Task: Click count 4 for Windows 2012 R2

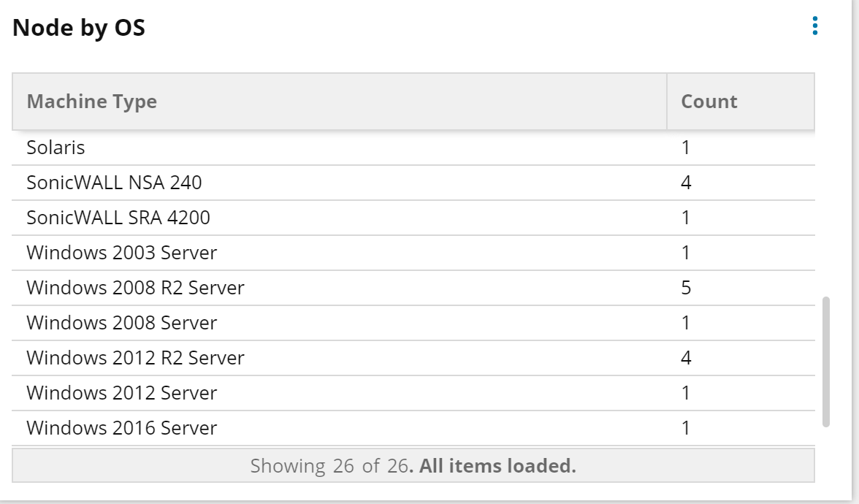Action: click(x=686, y=358)
